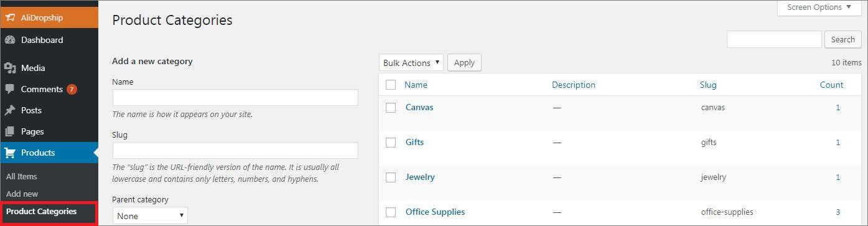Select the Gifts category checkbox

click(x=391, y=142)
